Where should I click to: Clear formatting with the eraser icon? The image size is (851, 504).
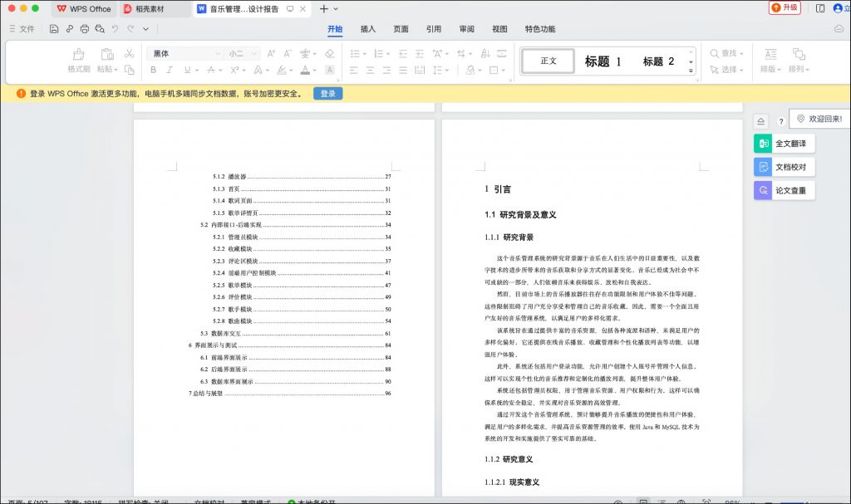click(329, 53)
